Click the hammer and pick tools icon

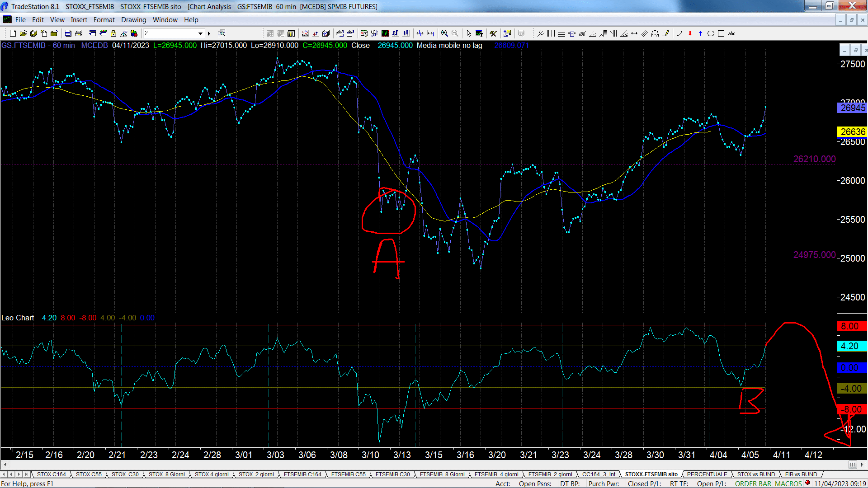[493, 33]
